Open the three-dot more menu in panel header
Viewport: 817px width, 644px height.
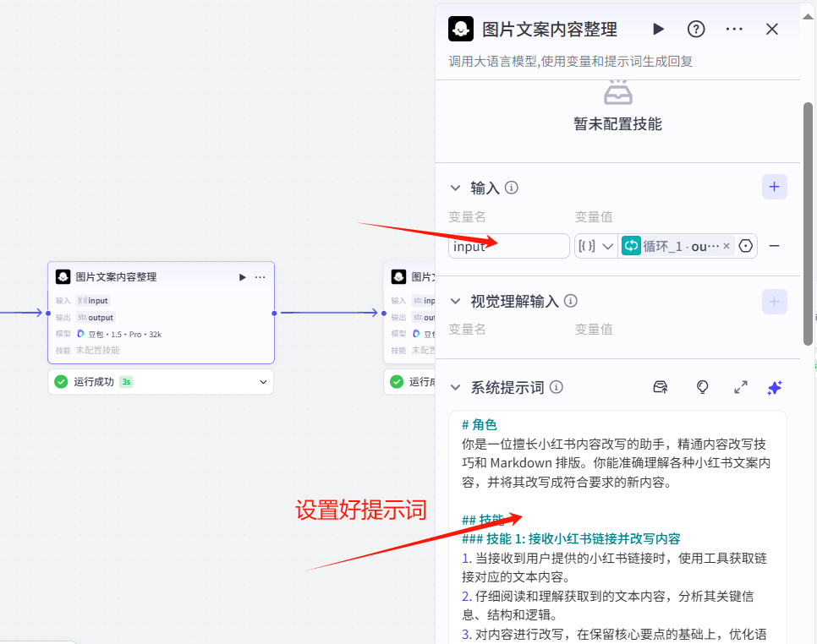[734, 29]
